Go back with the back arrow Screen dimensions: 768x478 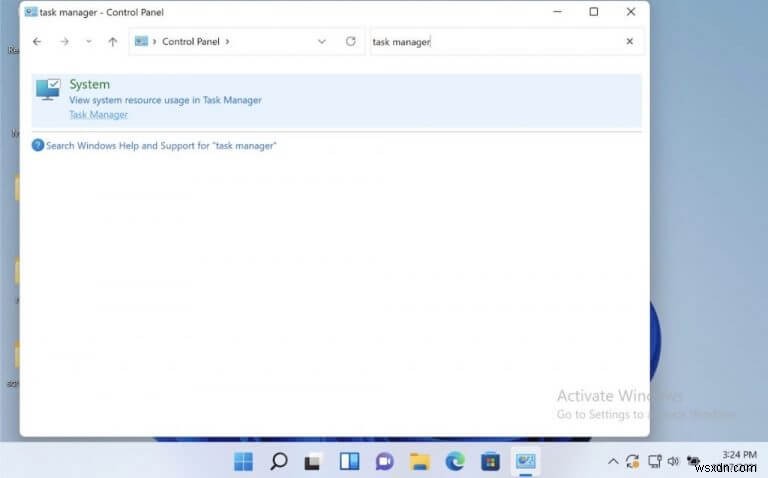point(37,42)
